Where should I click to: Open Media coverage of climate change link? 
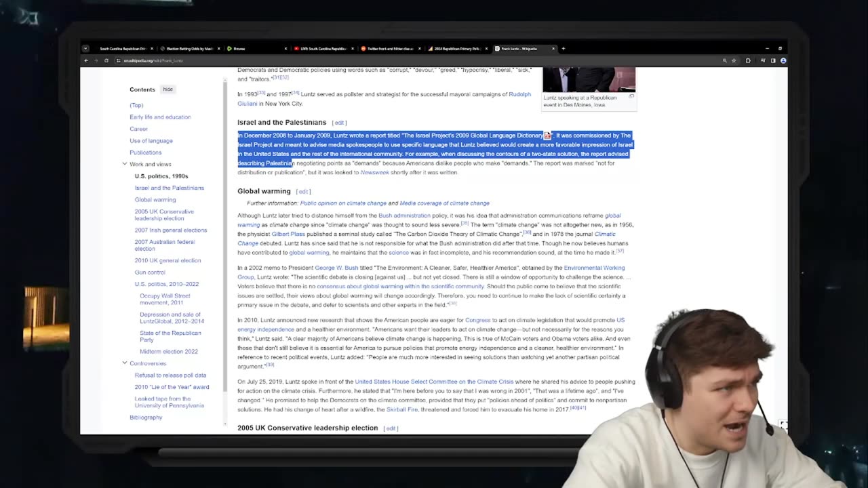point(444,203)
